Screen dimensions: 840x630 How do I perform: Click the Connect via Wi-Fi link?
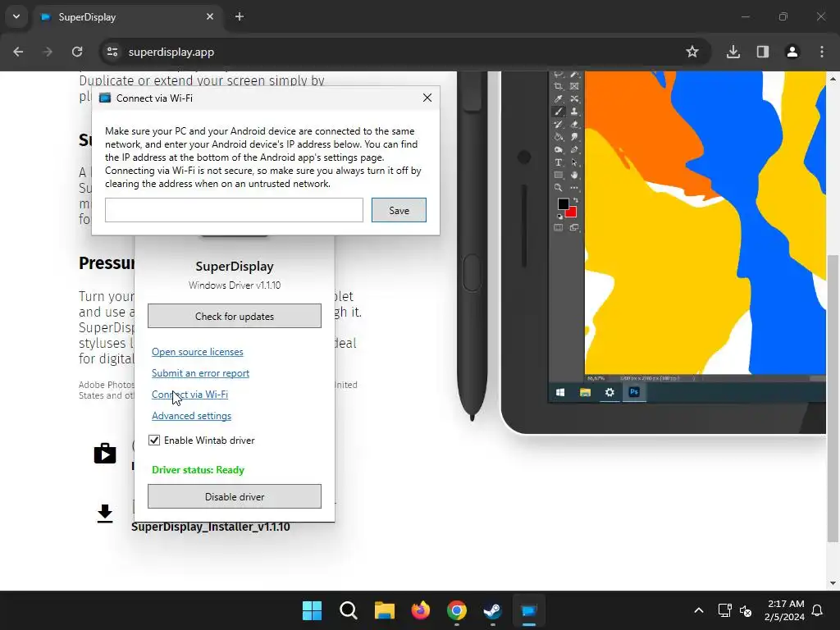pyautogui.click(x=189, y=395)
